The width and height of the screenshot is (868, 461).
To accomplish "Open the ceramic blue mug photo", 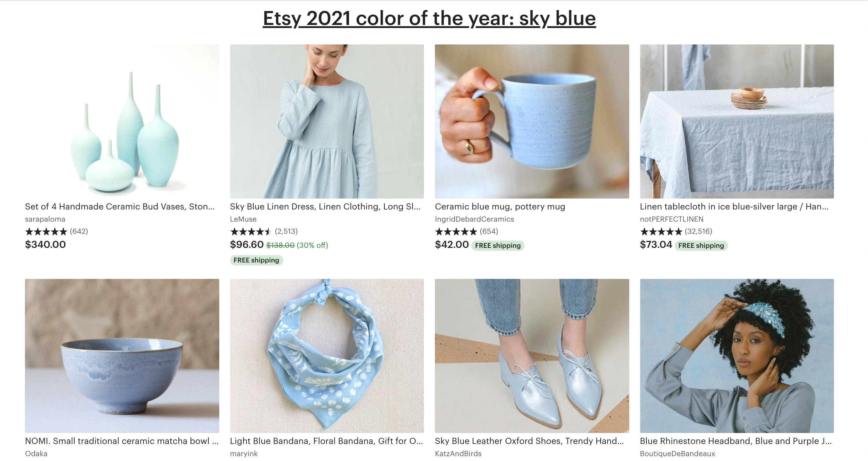I will pyautogui.click(x=532, y=121).
